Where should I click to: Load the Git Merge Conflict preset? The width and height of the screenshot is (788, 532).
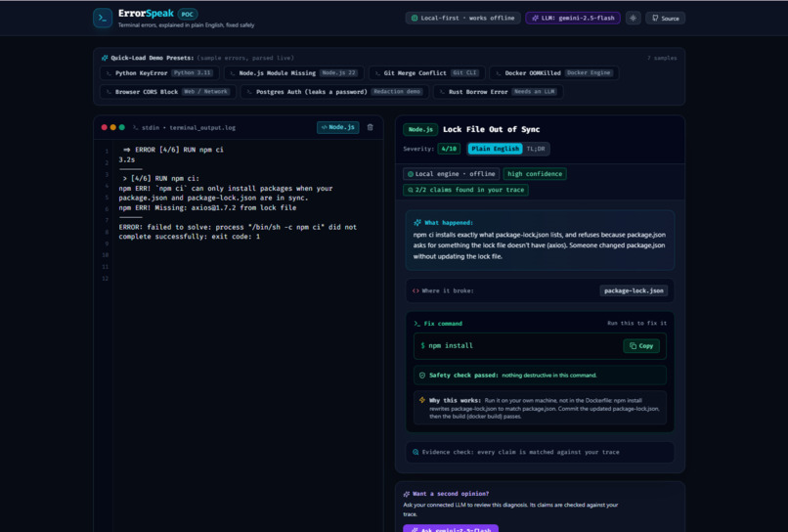[426, 73]
